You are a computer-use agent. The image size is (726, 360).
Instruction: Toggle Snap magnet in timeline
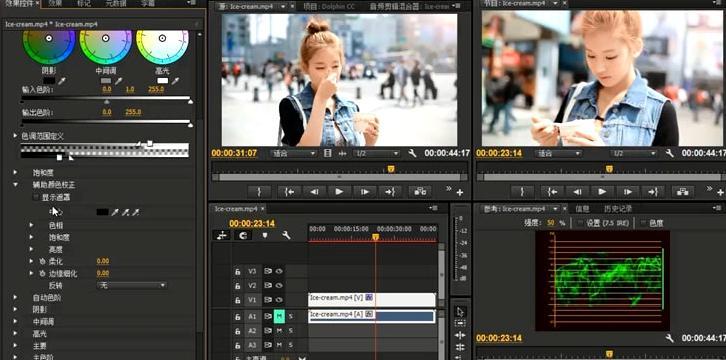pyautogui.click(x=243, y=236)
